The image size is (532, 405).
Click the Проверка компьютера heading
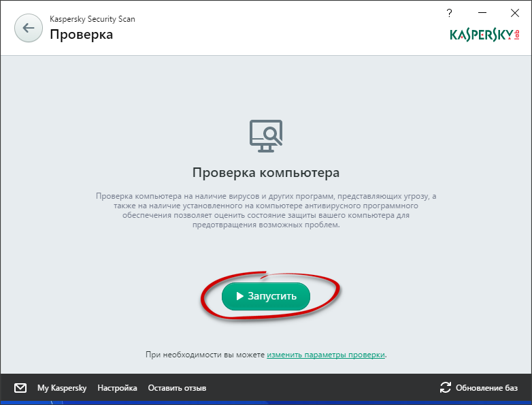(265, 172)
